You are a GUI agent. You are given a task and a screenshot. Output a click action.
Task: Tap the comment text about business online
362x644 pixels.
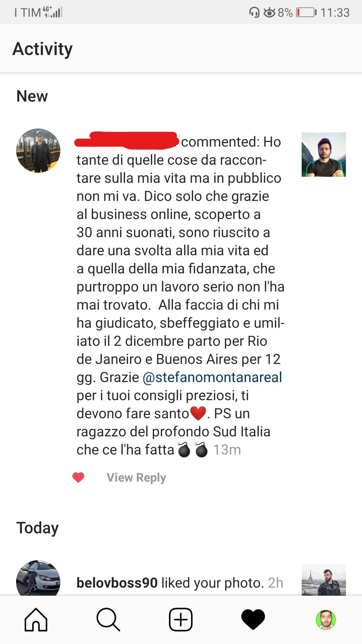tap(180, 296)
